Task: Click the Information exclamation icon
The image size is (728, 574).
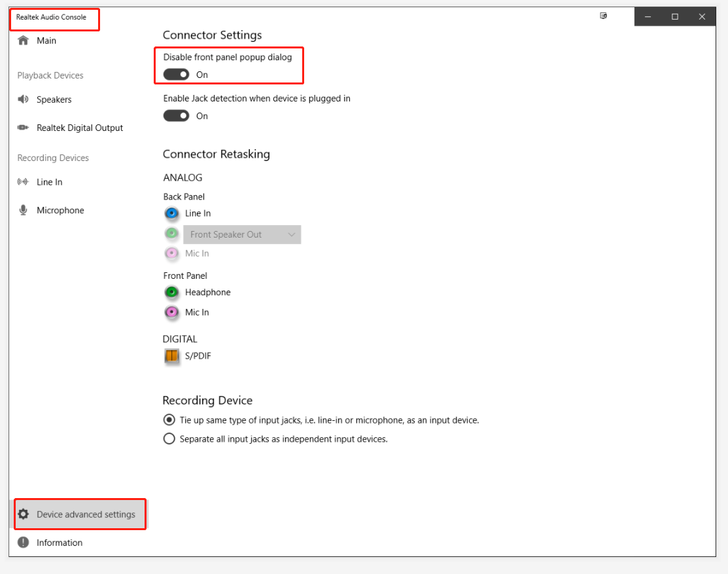Action: (23, 543)
